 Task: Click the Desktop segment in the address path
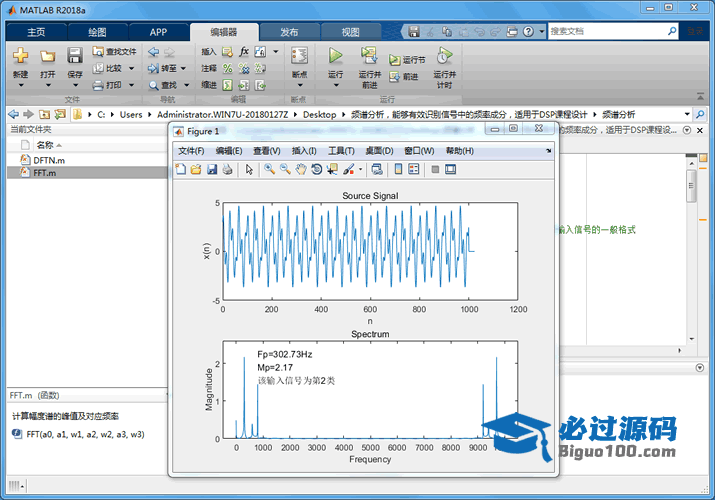[320, 114]
